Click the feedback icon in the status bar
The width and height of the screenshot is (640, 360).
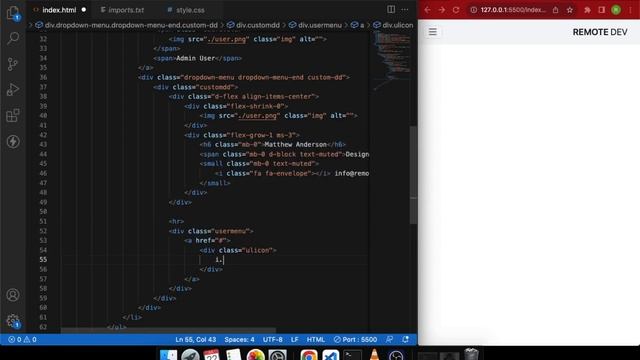pyautogui.click(x=389, y=339)
